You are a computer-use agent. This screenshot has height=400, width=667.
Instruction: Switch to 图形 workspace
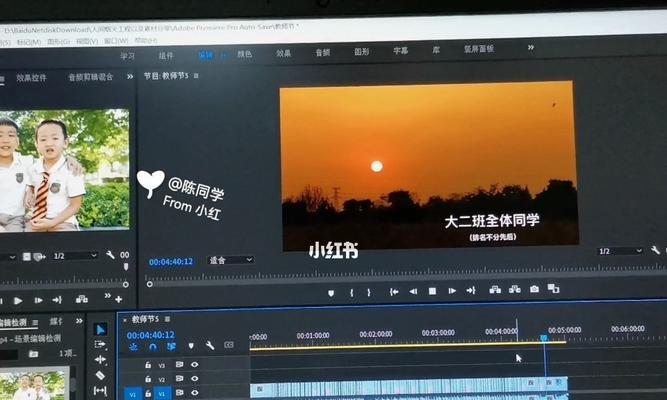point(362,51)
